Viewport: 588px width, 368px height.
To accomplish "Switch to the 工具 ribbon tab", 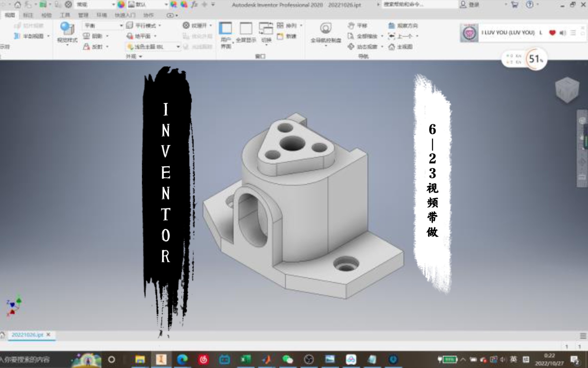I will coord(66,15).
